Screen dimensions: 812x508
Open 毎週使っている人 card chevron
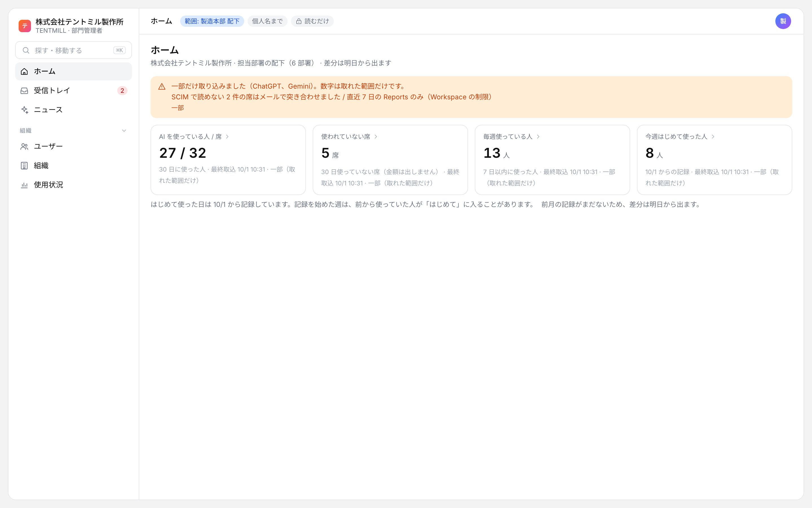[x=538, y=136]
